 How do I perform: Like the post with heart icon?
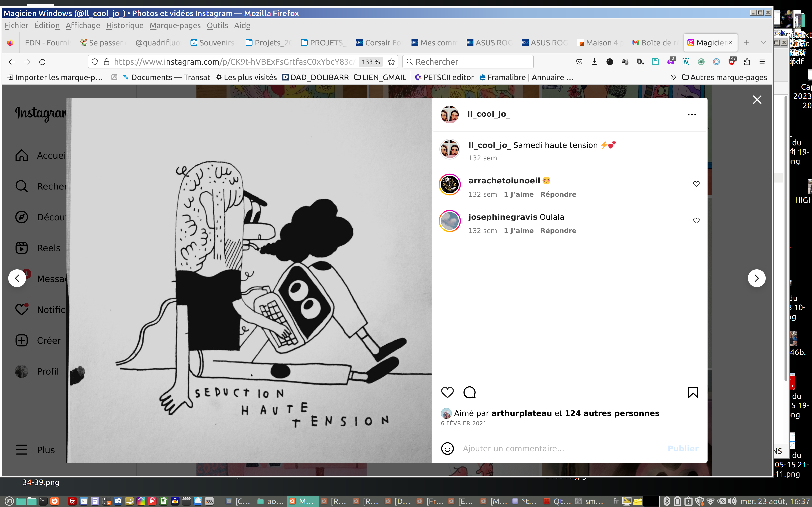pos(447,392)
